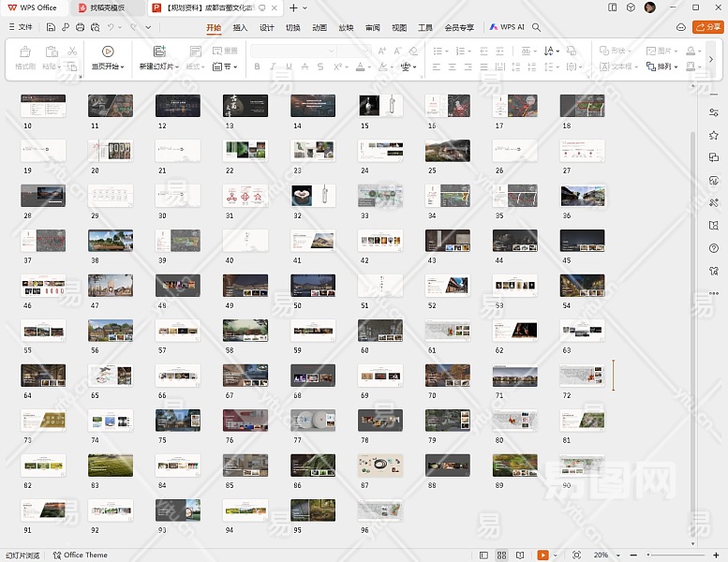Image resolution: width=728 pixels, height=562 pixels.
Task: Click the 当页开始 slideshow play icon
Action: pyautogui.click(x=108, y=52)
